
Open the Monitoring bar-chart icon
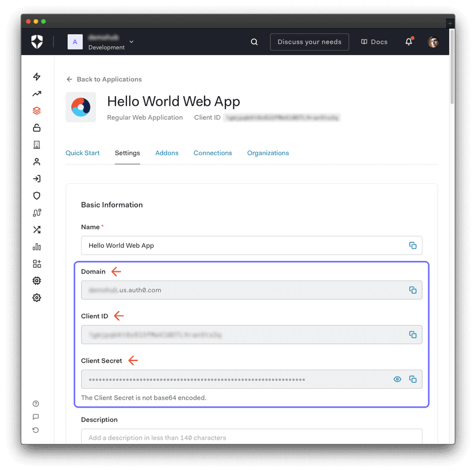[36, 247]
